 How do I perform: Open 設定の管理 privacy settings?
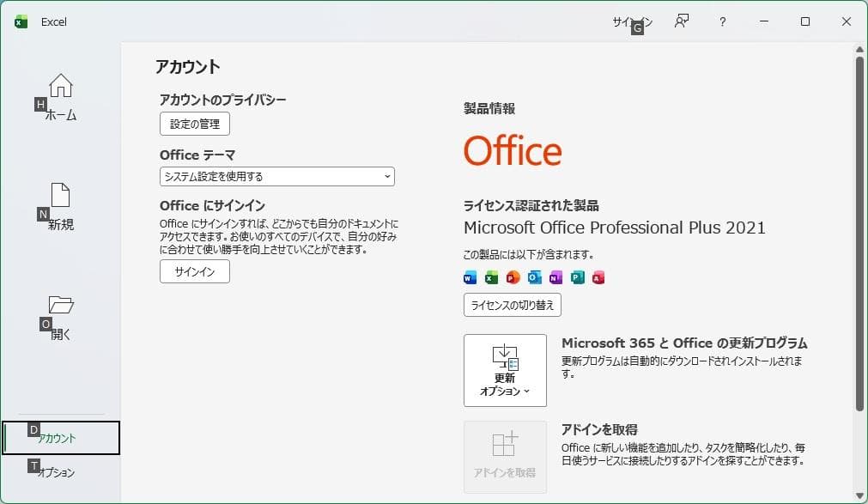(194, 123)
